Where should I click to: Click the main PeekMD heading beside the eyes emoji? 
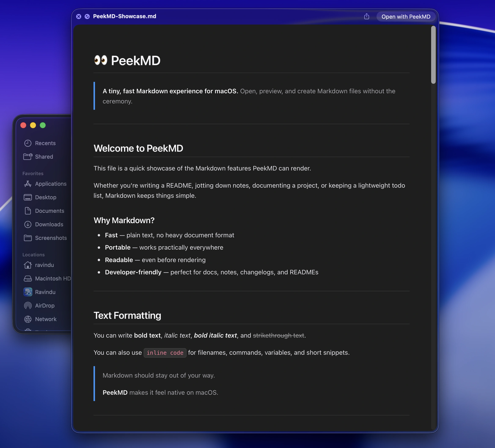pos(136,60)
